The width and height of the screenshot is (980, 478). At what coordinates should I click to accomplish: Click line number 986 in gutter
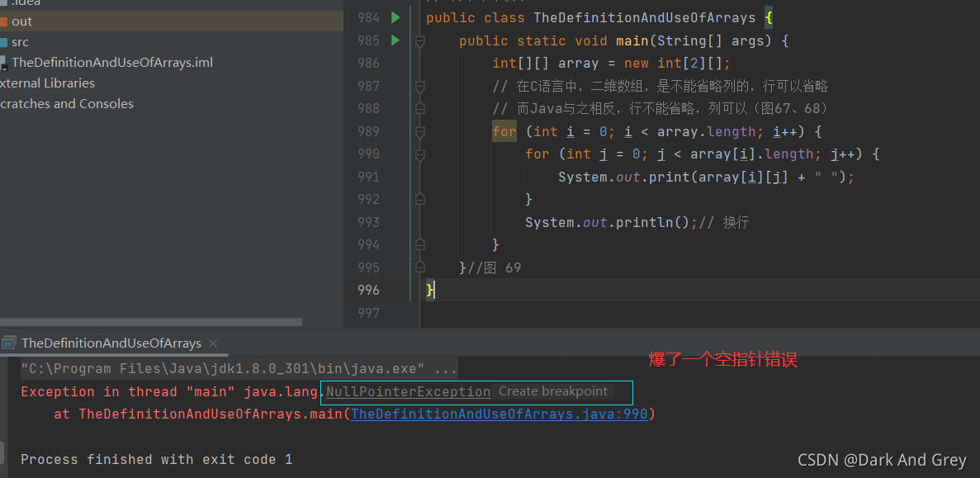pyautogui.click(x=368, y=63)
